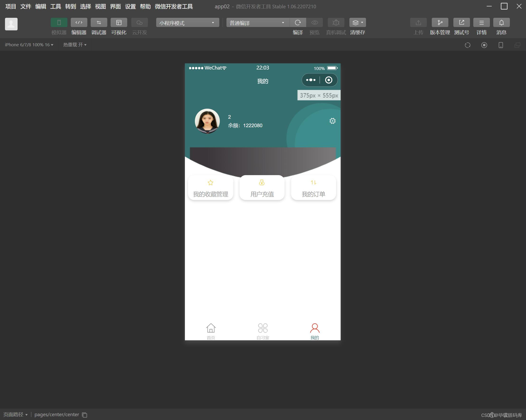This screenshot has width=526, height=420.
Task: Open Version Management (版本管理)
Action: [x=440, y=23]
